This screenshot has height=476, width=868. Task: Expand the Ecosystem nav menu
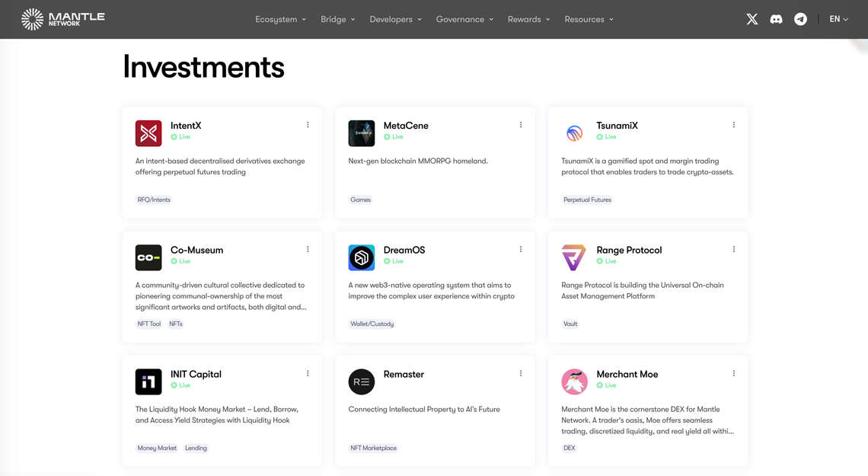click(281, 19)
